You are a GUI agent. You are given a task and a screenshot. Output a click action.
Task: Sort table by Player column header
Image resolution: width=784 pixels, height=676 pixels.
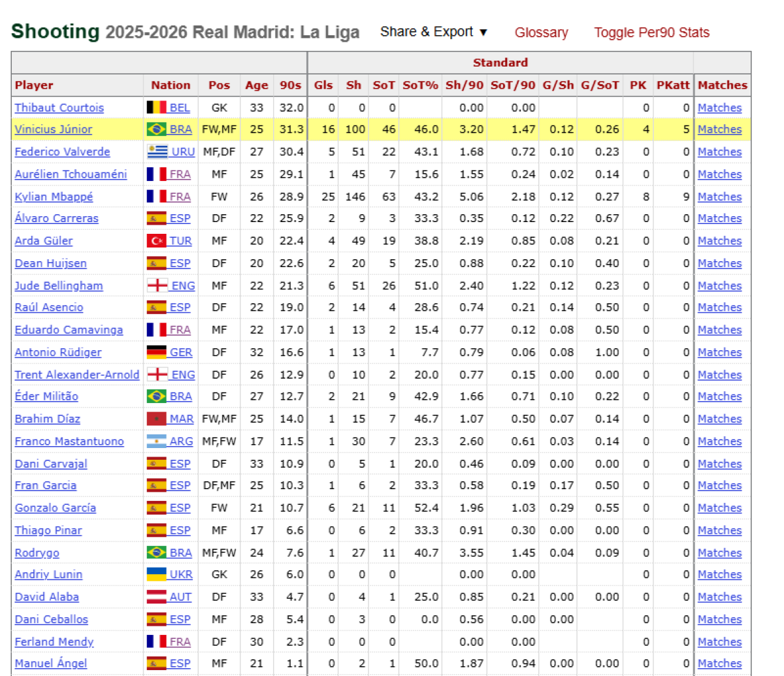(x=34, y=85)
